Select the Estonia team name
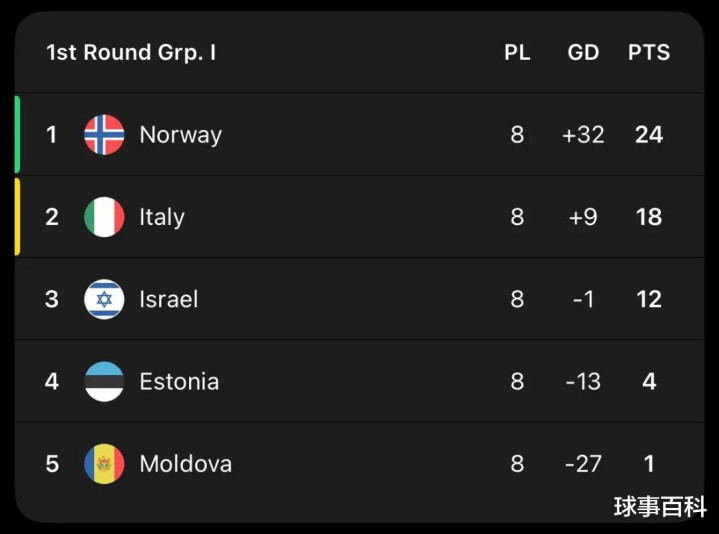Viewport: 719px width, 534px height. pyautogui.click(x=179, y=381)
